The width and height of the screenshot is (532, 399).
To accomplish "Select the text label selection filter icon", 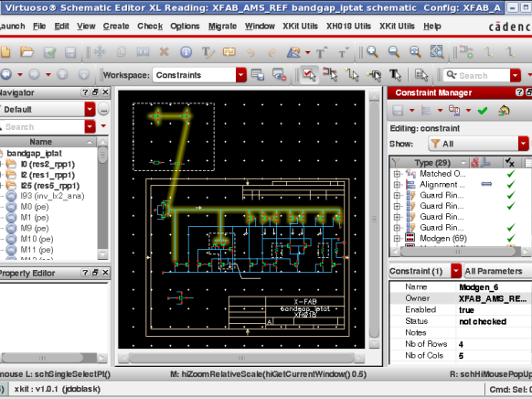I will (395, 75).
